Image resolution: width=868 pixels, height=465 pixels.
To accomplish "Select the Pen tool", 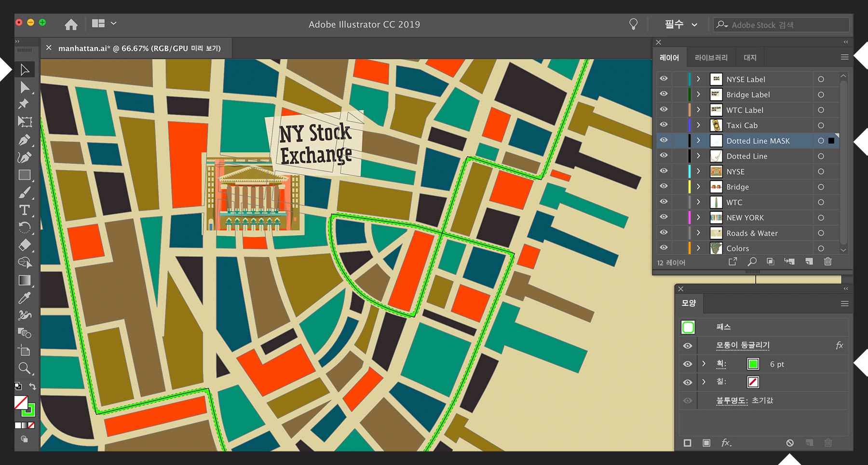I will (24, 140).
